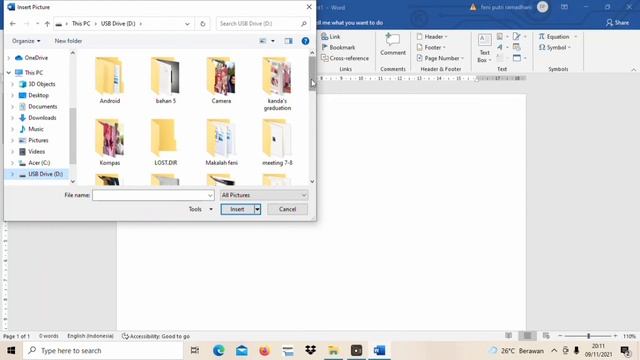Click the Equation button in Word
Viewport: 640px width, 360px height.
click(557, 37)
